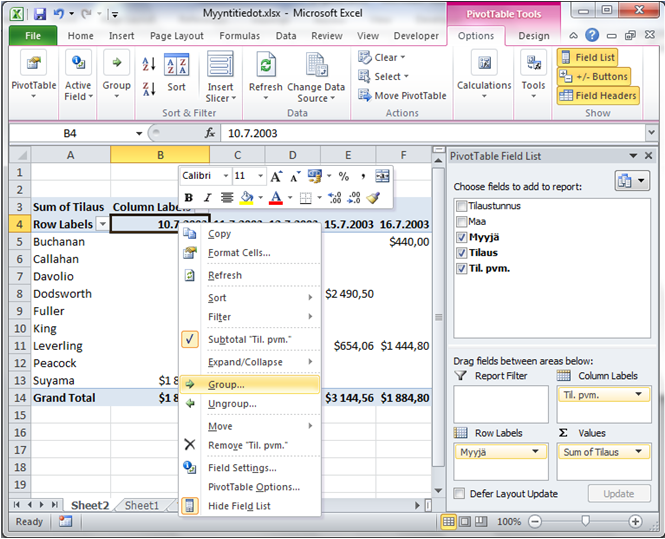Click the Sort A to Z icon
665x539 pixels.
149,64
